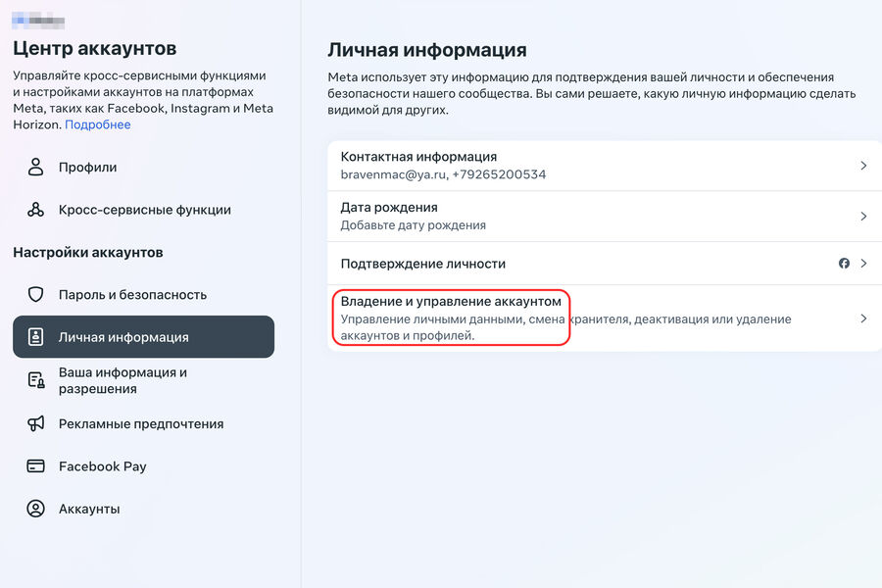Select the Личная информация menu item
Image resolution: width=882 pixels, height=588 pixels.
pos(143,337)
